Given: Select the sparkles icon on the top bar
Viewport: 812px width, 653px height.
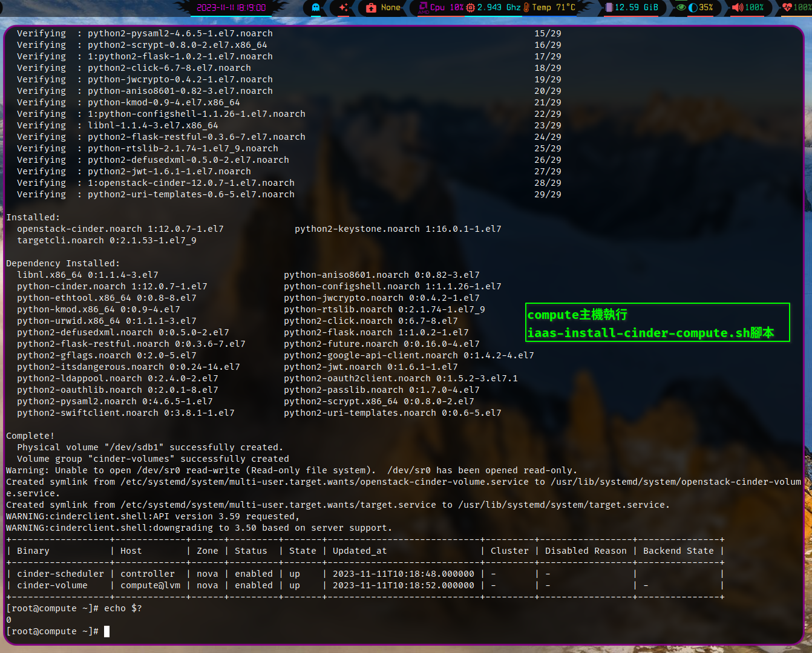Looking at the screenshot, I should (x=342, y=8).
